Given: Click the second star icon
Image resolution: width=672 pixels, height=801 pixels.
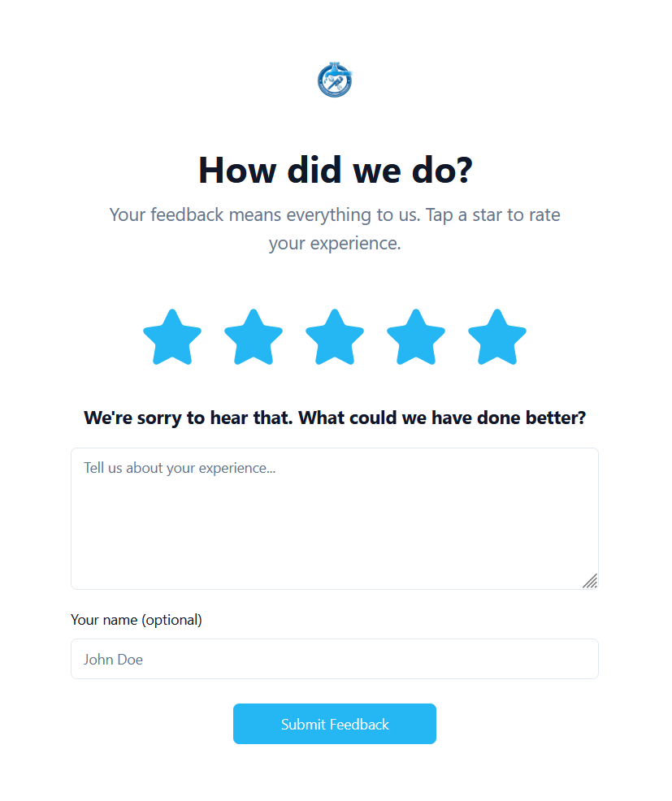Looking at the screenshot, I should point(254,336).
